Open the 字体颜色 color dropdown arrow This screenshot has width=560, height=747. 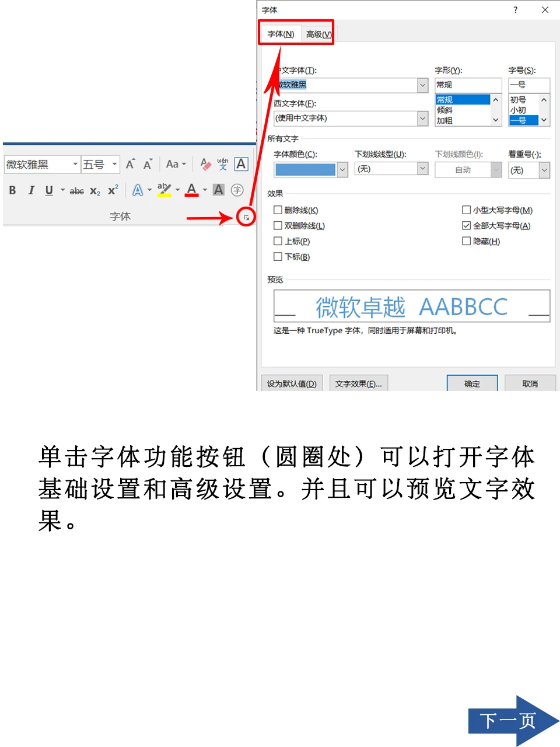pos(342,170)
